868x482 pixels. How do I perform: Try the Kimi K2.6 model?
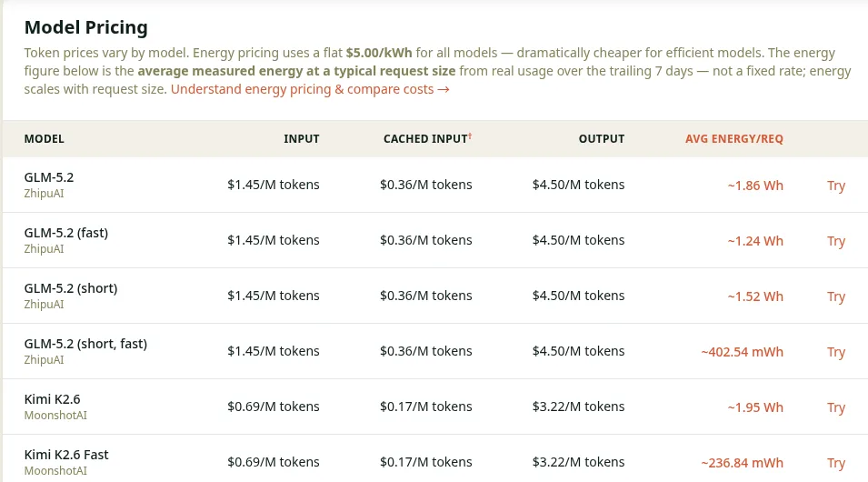click(x=836, y=407)
